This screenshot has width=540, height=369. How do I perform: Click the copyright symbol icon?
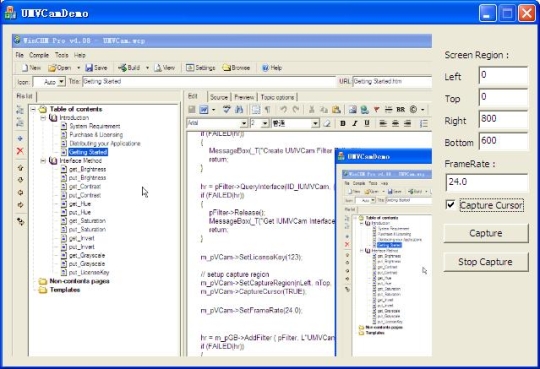click(x=413, y=110)
